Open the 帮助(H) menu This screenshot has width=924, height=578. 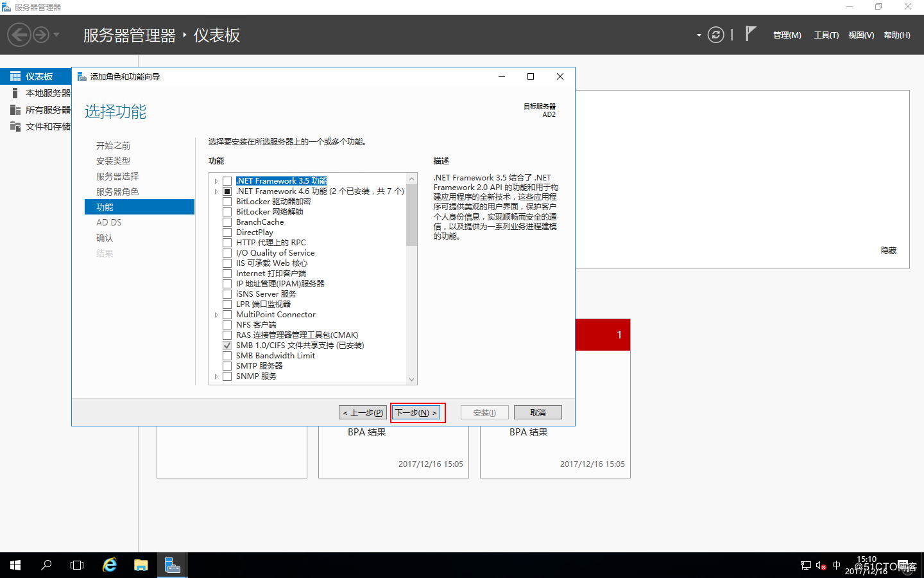(x=897, y=35)
